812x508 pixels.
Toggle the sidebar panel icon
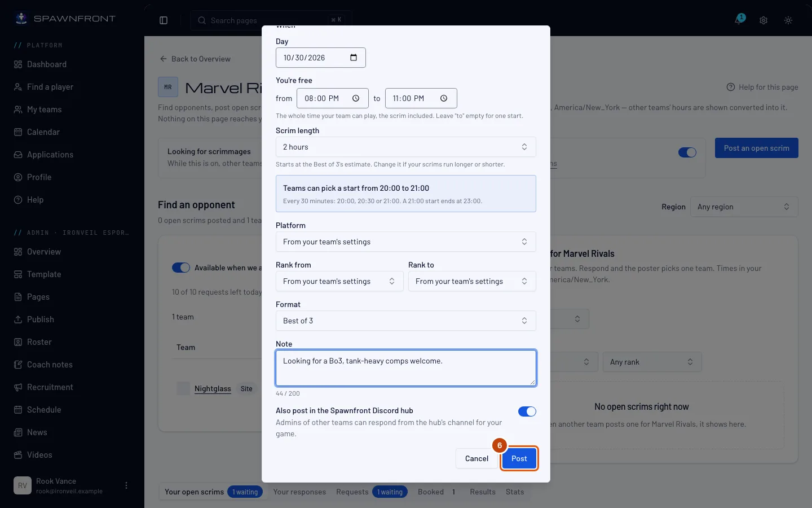tap(164, 20)
